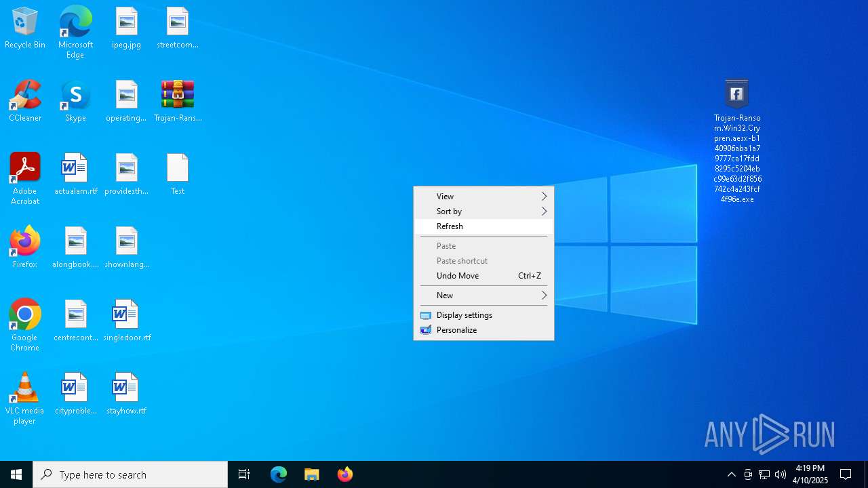Open the notification center

tap(846, 474)
